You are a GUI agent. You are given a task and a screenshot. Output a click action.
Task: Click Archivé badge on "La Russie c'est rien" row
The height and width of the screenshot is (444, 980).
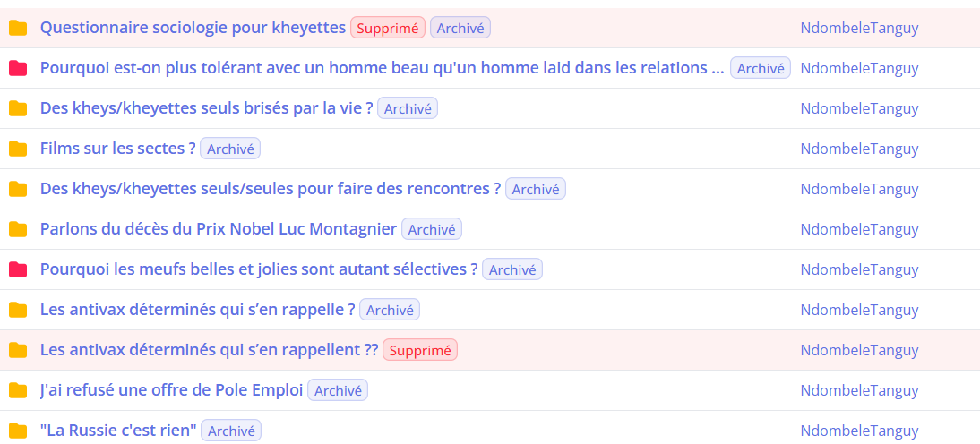(231, 431)
